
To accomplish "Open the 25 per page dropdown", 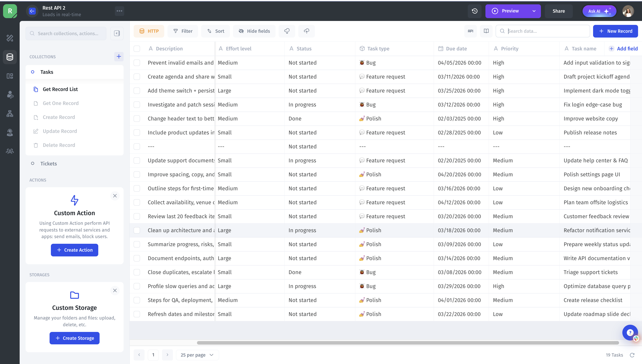I will click(x=197, y=355).
